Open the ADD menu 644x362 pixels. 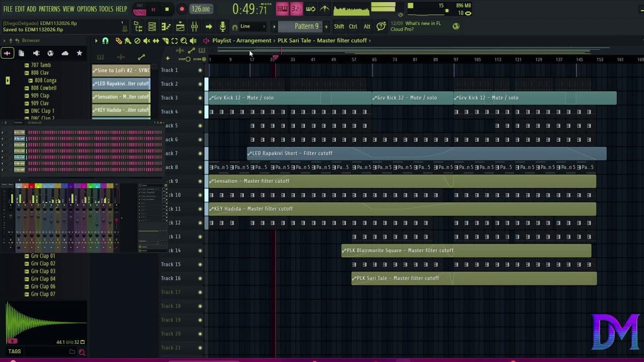pyautogui.click(x=32, y=9)
